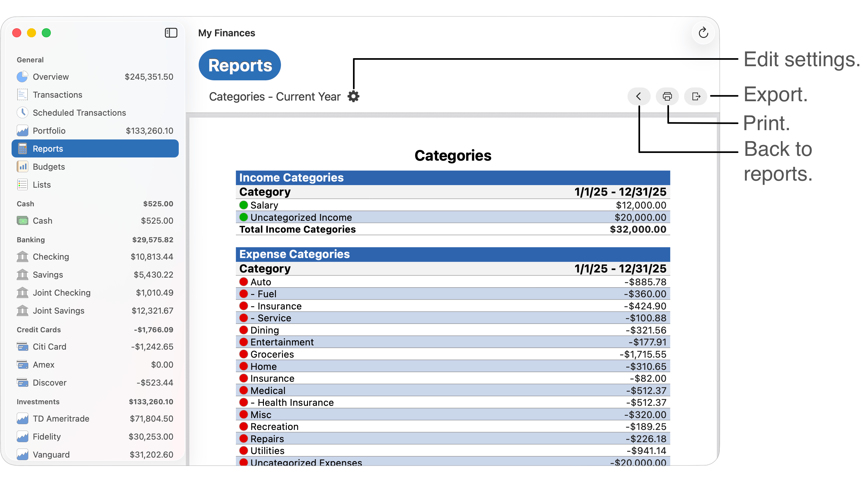Image resolution: width=868 pixels, height=482 pixels.
Task: Open the Lists section
Action: click(42, 184)
